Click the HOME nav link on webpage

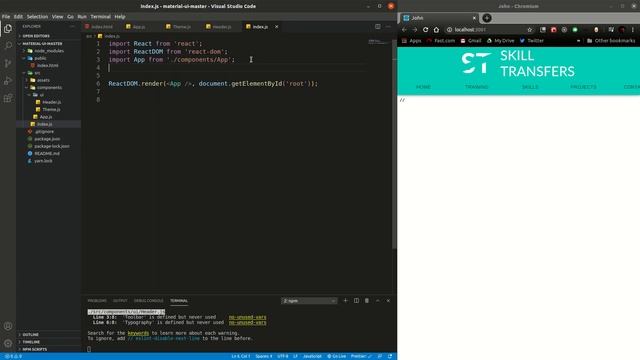423,87
